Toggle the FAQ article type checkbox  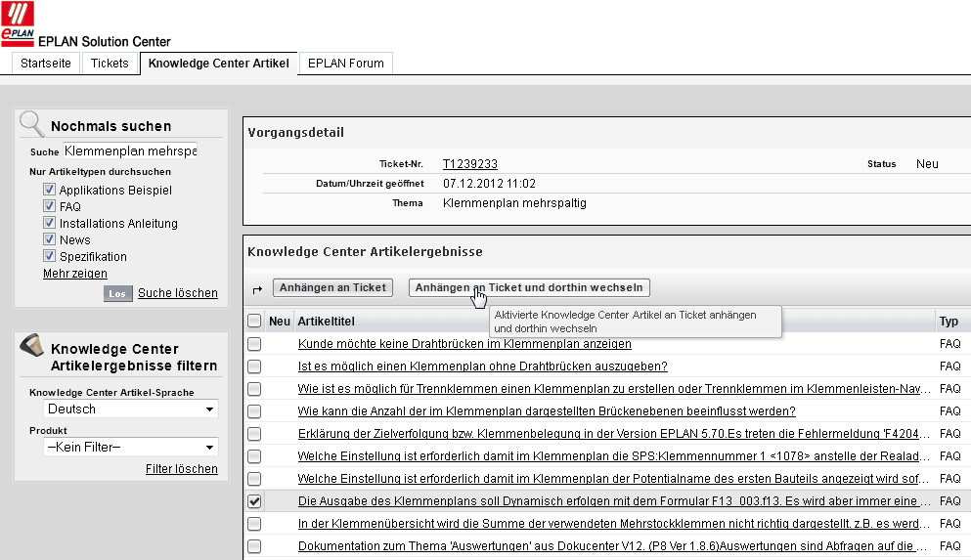49,206
